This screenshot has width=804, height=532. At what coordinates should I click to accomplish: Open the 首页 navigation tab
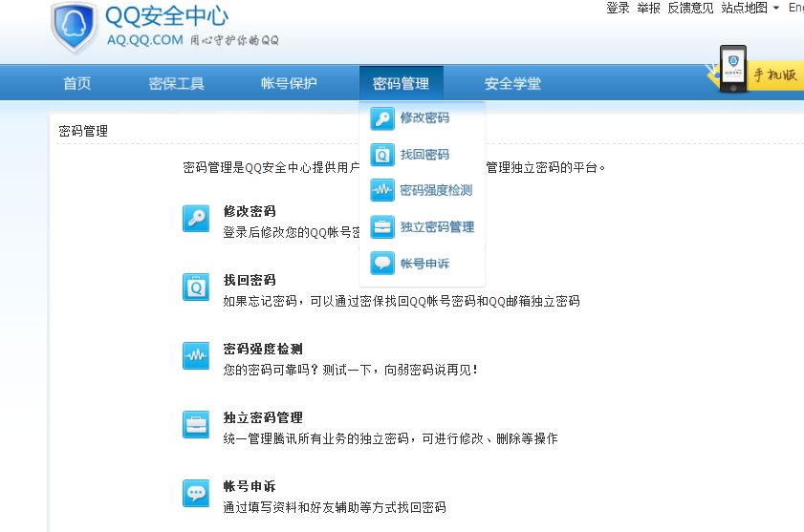[x=76, y=83]
